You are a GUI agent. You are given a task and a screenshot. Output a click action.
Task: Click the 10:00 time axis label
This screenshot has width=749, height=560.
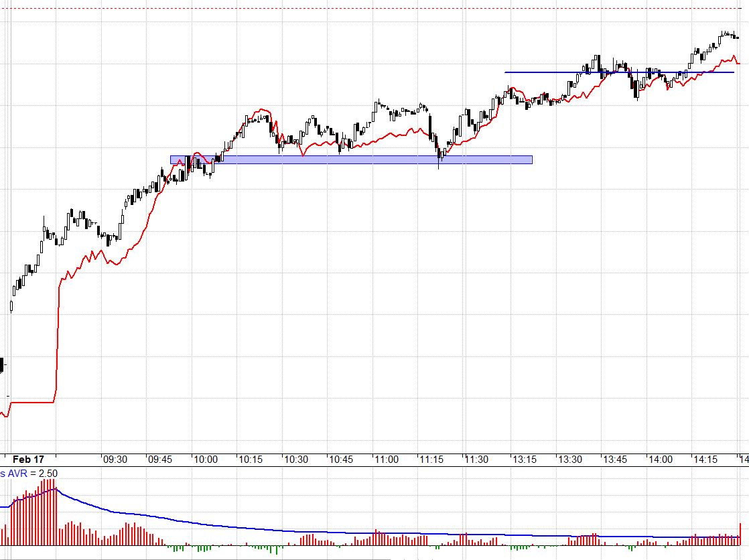point(206,460)
